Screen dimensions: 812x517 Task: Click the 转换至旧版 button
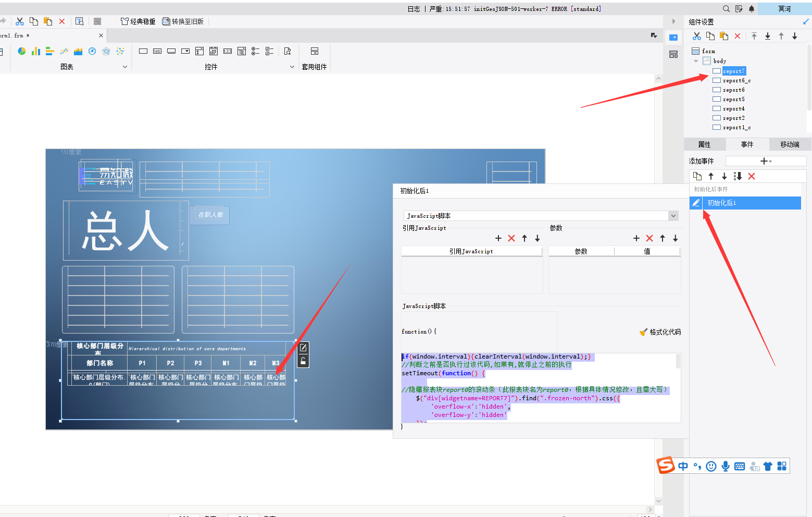click(x=183, y=21)
